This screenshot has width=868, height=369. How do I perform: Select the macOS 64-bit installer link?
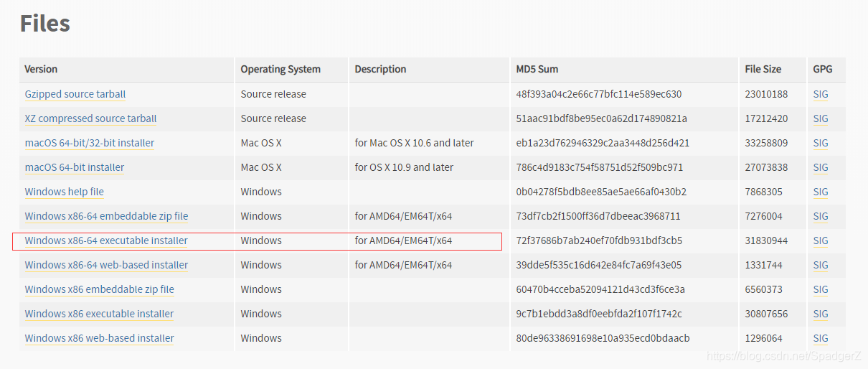pos(75,167)
